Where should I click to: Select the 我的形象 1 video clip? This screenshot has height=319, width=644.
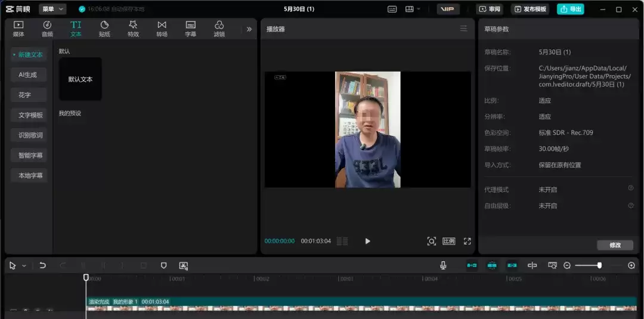coord(361,304)
